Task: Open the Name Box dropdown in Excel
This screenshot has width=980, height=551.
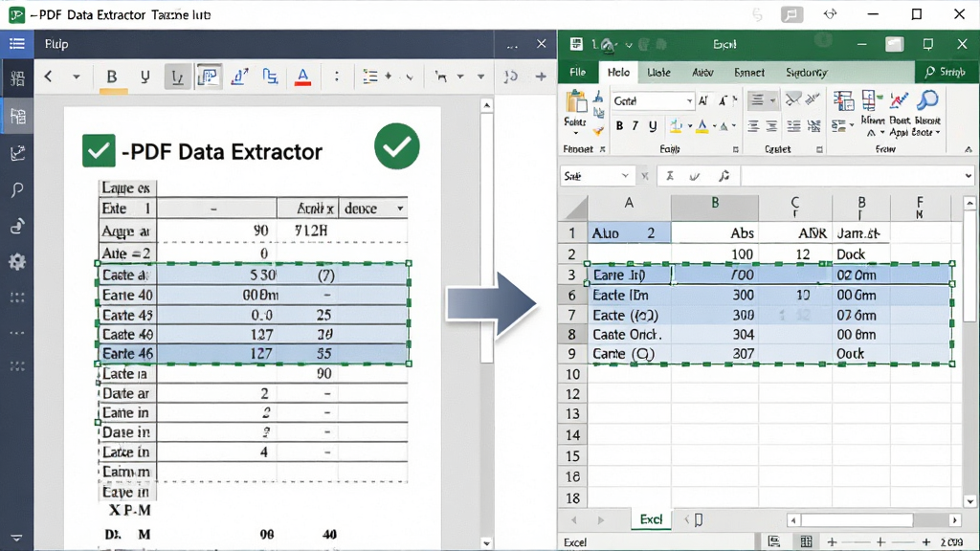Action: tap(625, 176)
